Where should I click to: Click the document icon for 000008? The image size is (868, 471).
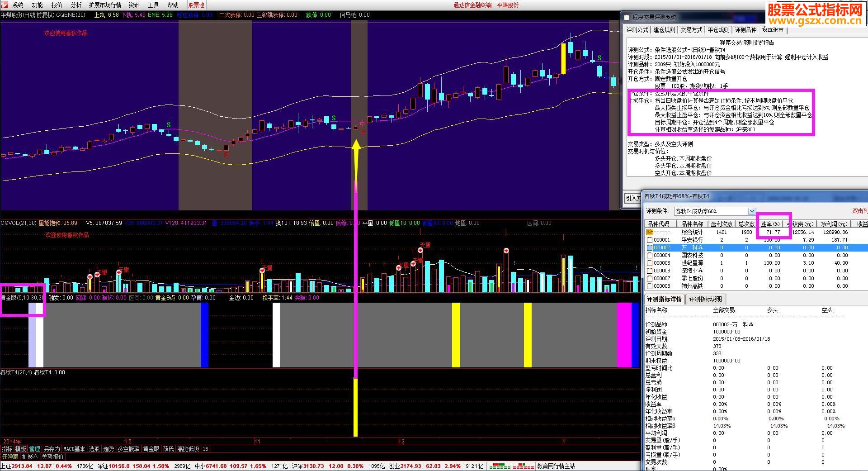pyautogui.click(x=650, y=286)
